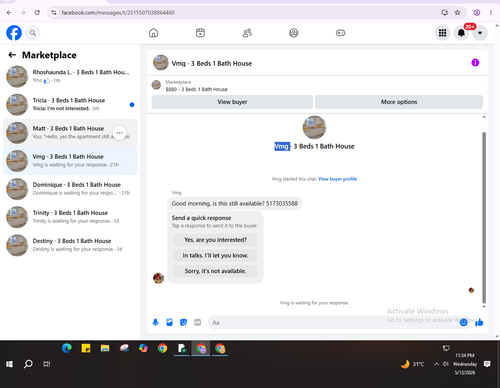This screenshot has width=500, height=388.
Task: Open the Reels video icon
Action: (200, 33)
